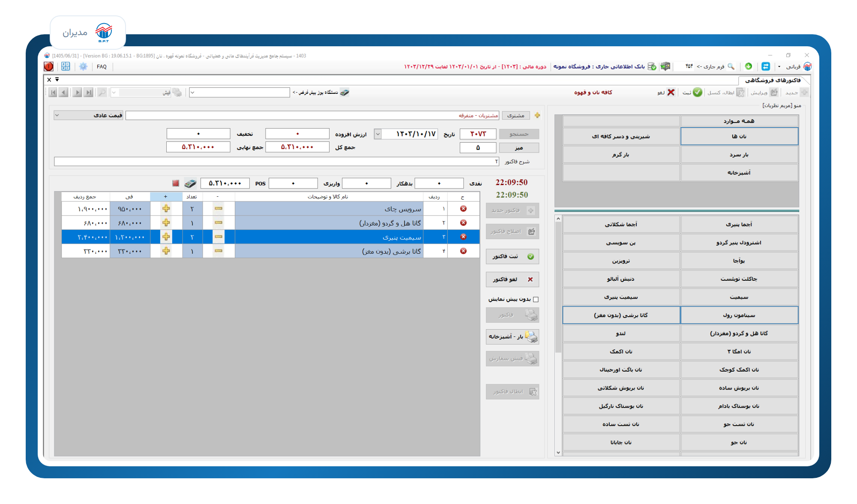Click the نقدی cash amount field
Screen dimensions: 857x504
pos(439,183)
